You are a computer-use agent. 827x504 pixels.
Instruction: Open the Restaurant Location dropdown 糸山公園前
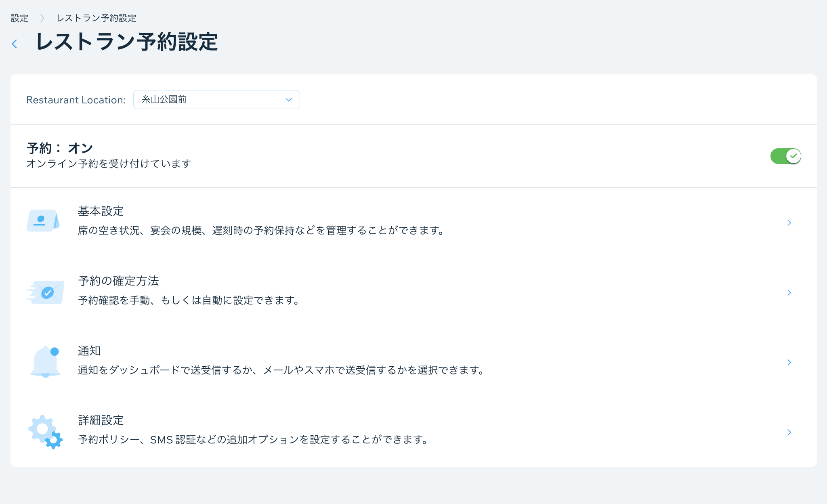click(x=216, y=99)
